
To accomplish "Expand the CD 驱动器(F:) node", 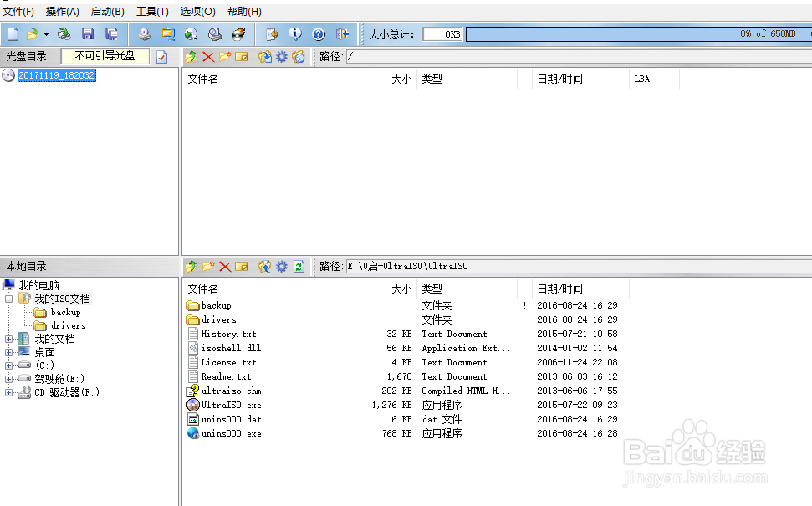I will pos(9,392).
